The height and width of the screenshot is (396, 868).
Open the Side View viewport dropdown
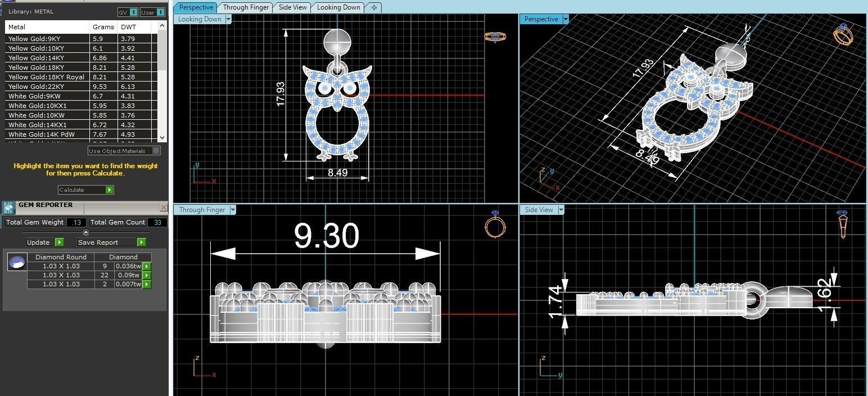(x=560, y=210)
